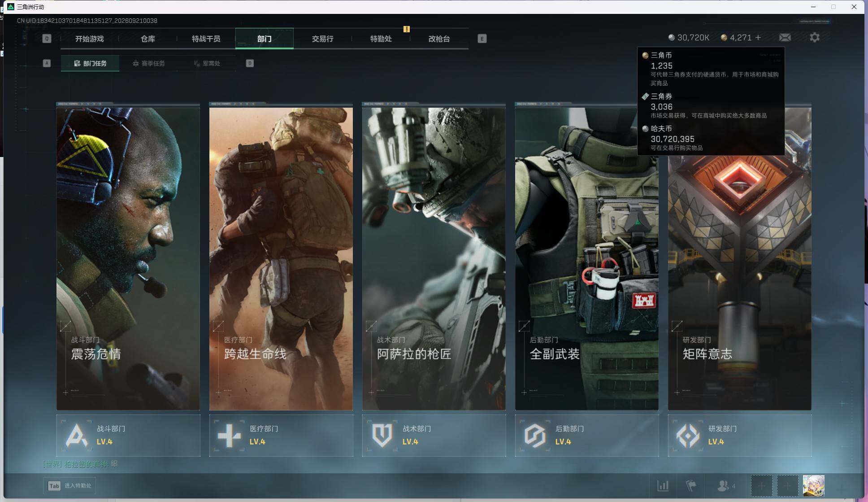Switch to the 特勤处 tab
868x502 pixels.
coord(381,39)
